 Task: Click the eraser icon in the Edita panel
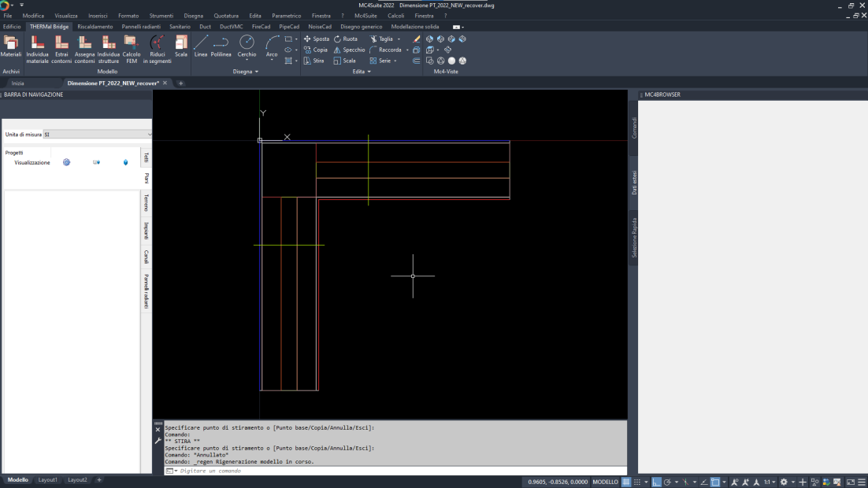pyautogui.click(x=417, y=39)
